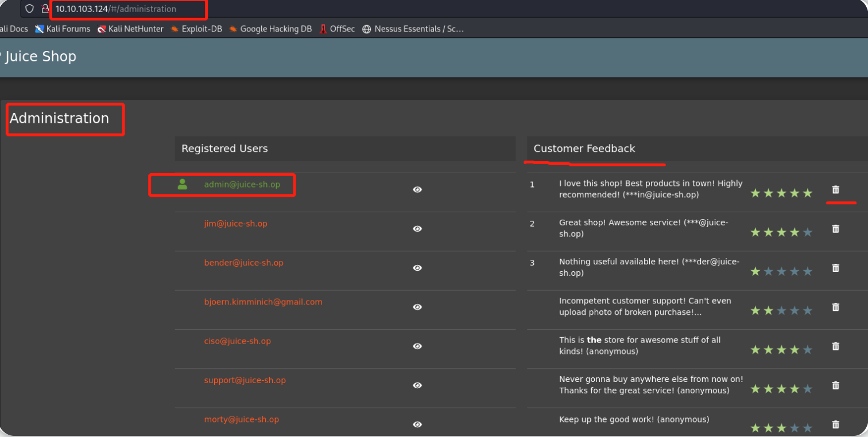Select the bender@juice-sh.op email
Image resolution: width=868 pixels, height=437 pixels.
(244, 263)
